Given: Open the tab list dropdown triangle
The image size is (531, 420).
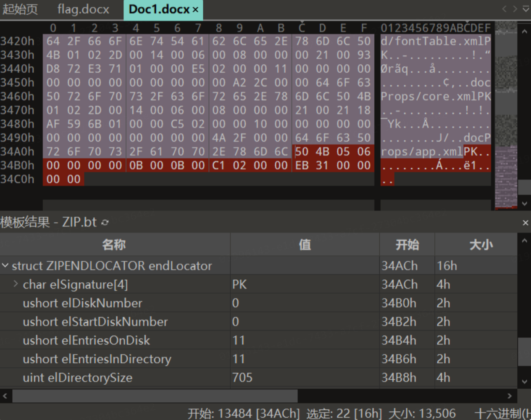Looking at the screenshot, I should click(526, 9).
